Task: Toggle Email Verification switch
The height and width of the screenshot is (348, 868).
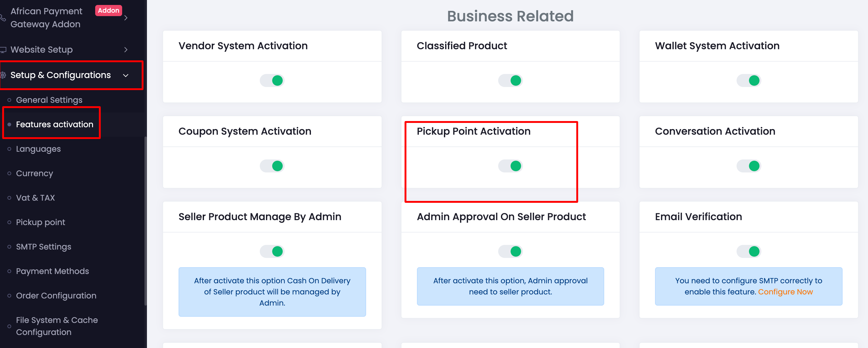Action: tap(748, 251)
